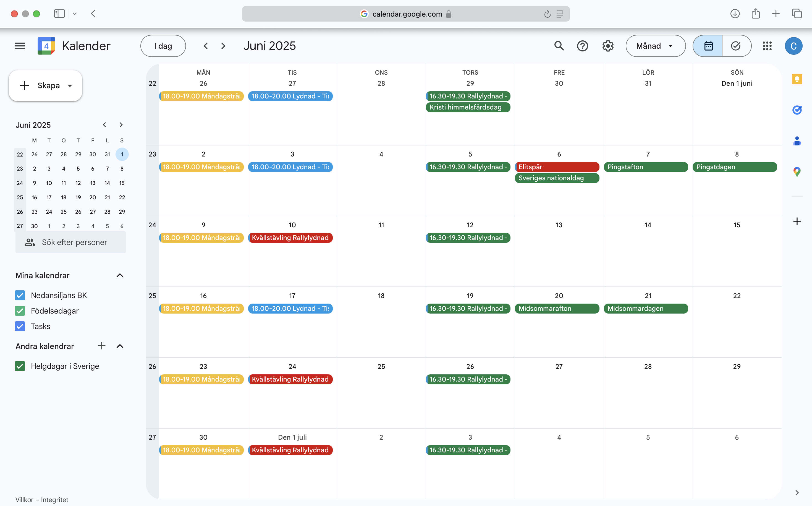Open the Månad view dropdown
812x506 pixels.
click(655, 46)
